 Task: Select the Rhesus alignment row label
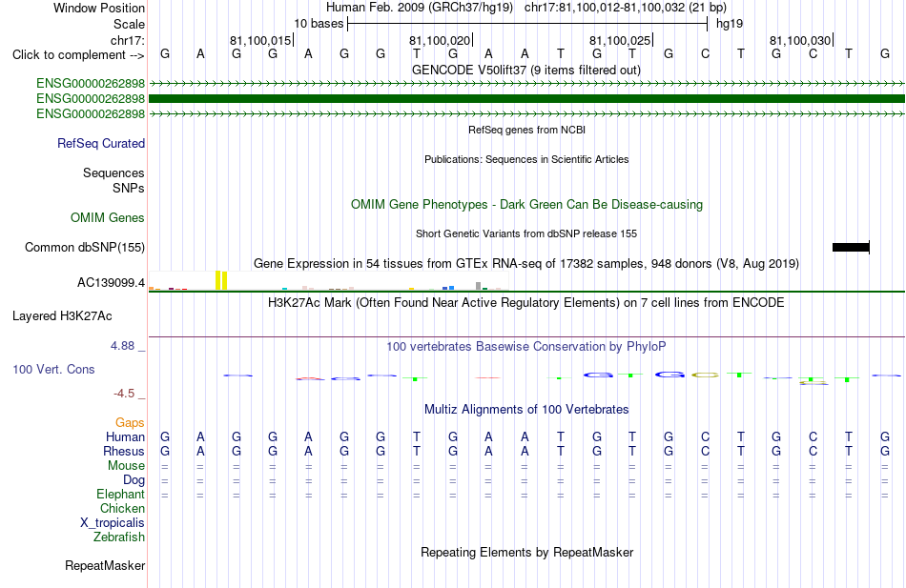click(x=124, y=451)
